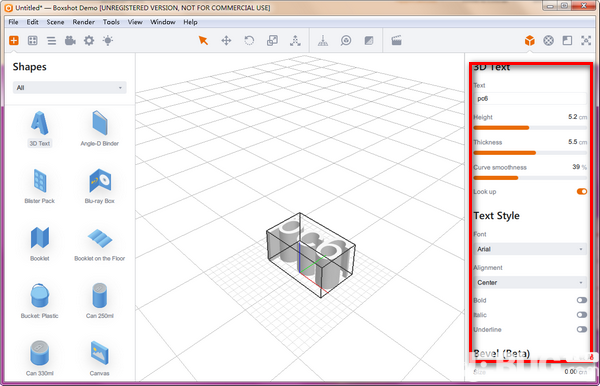Open the Window menu

click(x=163, y=22)
